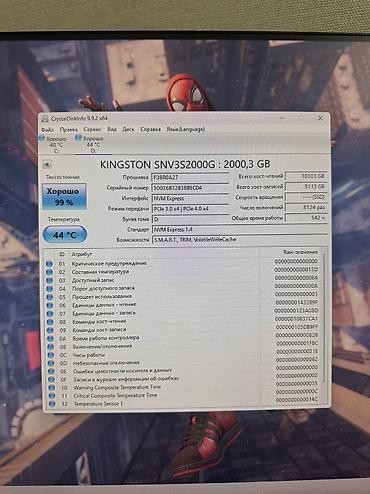Click the Всего хост-чтений value box
Image resolution: width=370 pixels, height=494 pixels.
pyautogui.click(x=306, y=176)
